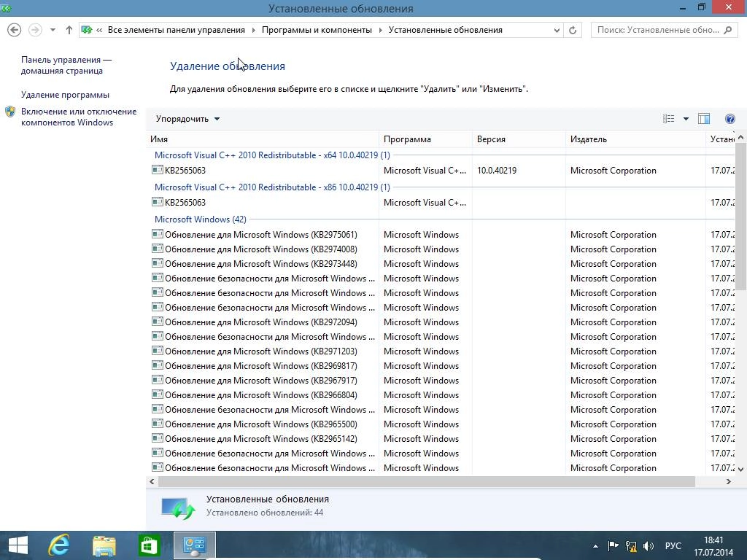Select update KB2965142 row

click(441, 439)
